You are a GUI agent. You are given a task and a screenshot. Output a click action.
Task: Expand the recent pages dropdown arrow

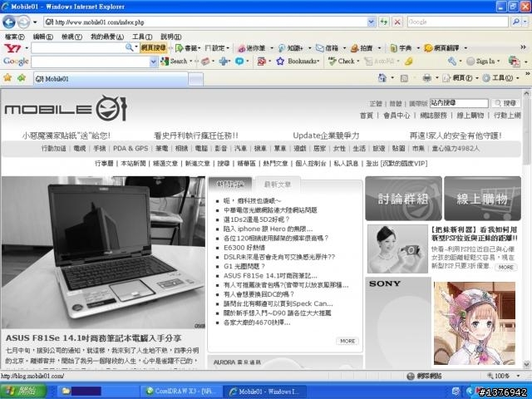(x=35, y=22)
